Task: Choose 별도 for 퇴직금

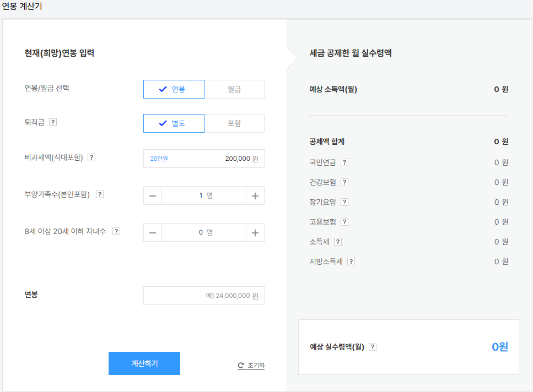Action: pyautogui.click(x=174, y=123)
